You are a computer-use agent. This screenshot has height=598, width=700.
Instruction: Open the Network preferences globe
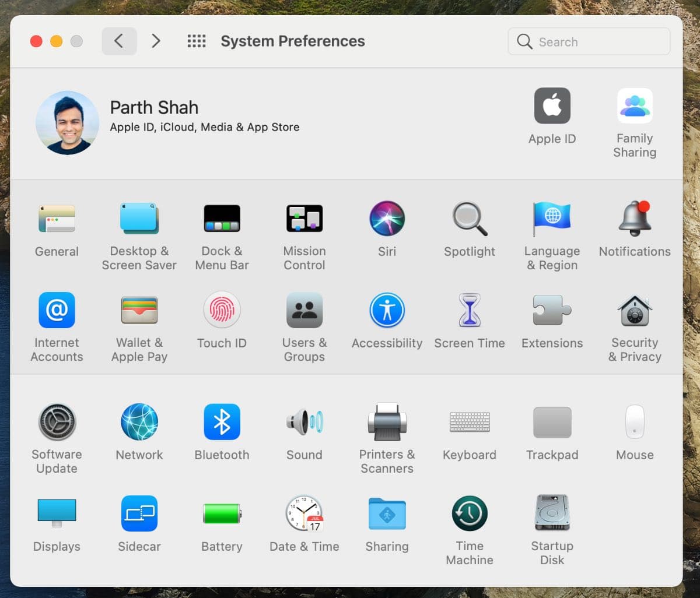[139, 422]
